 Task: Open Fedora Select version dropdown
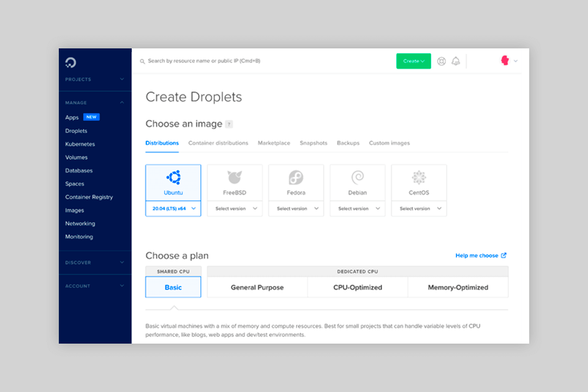point(296,209)
